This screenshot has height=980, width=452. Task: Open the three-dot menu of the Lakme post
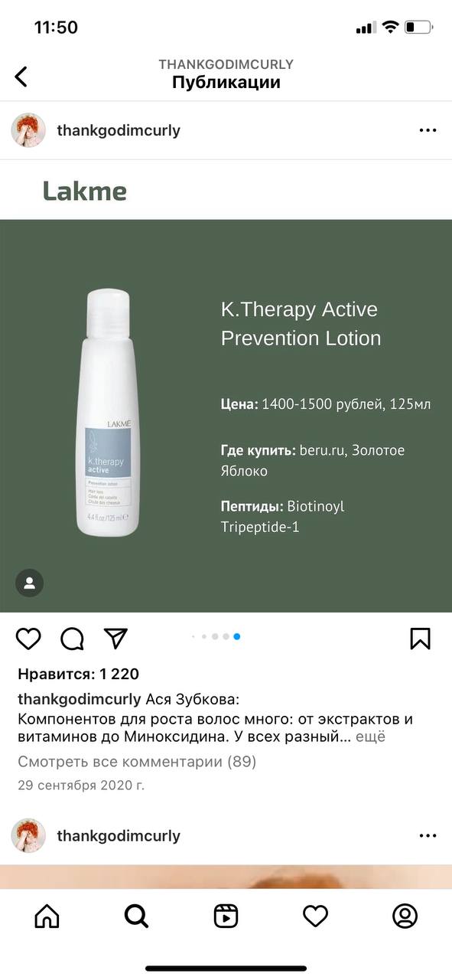click(428, 131)
